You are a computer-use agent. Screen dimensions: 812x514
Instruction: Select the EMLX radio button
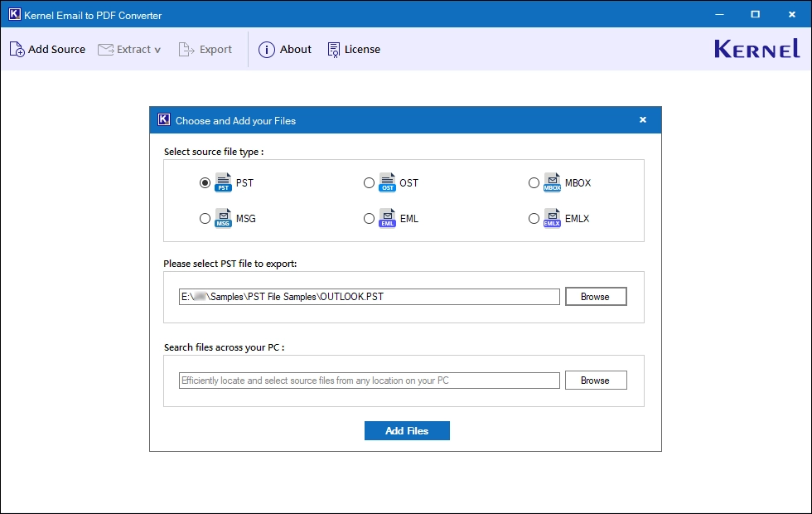click(x=534, y=219)
